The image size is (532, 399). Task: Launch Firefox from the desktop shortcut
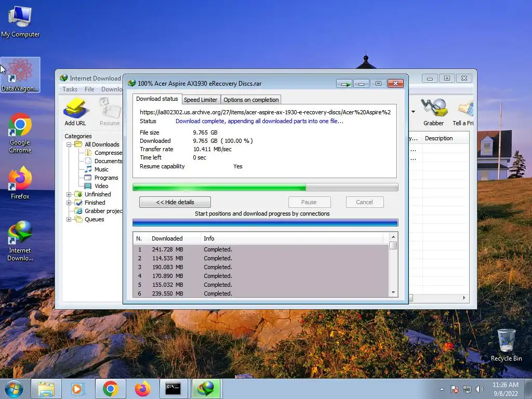20,182
